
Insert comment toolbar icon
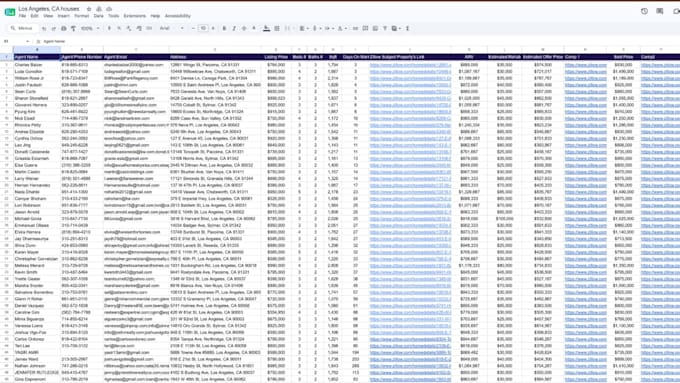click(365, 29)
